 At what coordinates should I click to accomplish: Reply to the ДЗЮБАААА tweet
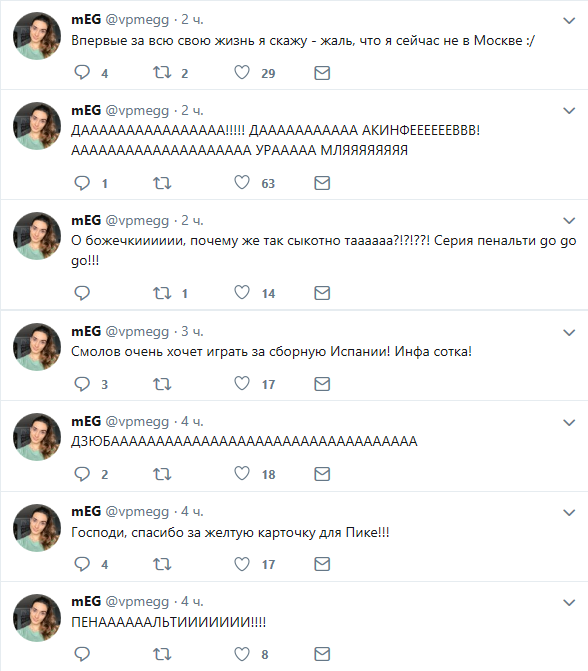point(82,474)
